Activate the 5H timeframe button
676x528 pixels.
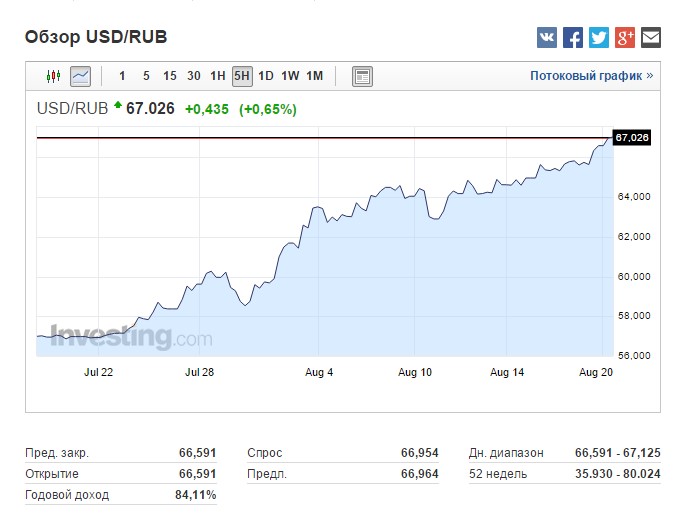point(242,76)
